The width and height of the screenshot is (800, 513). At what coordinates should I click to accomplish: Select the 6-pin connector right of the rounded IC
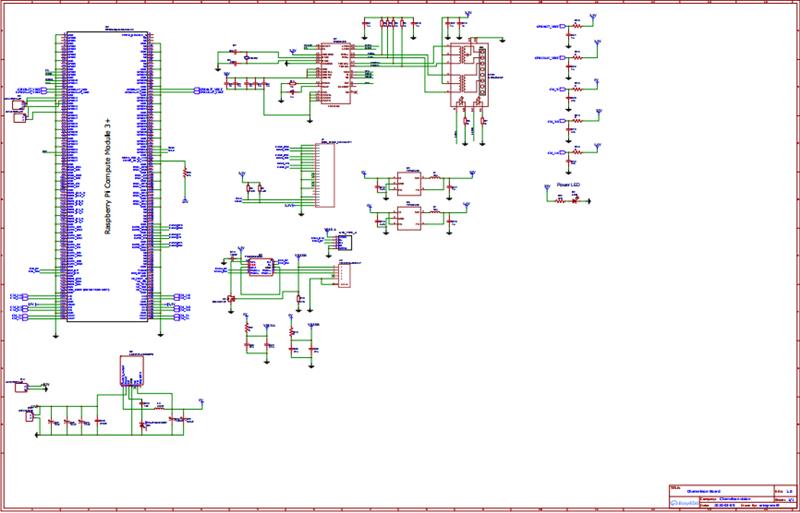point(344,276)
